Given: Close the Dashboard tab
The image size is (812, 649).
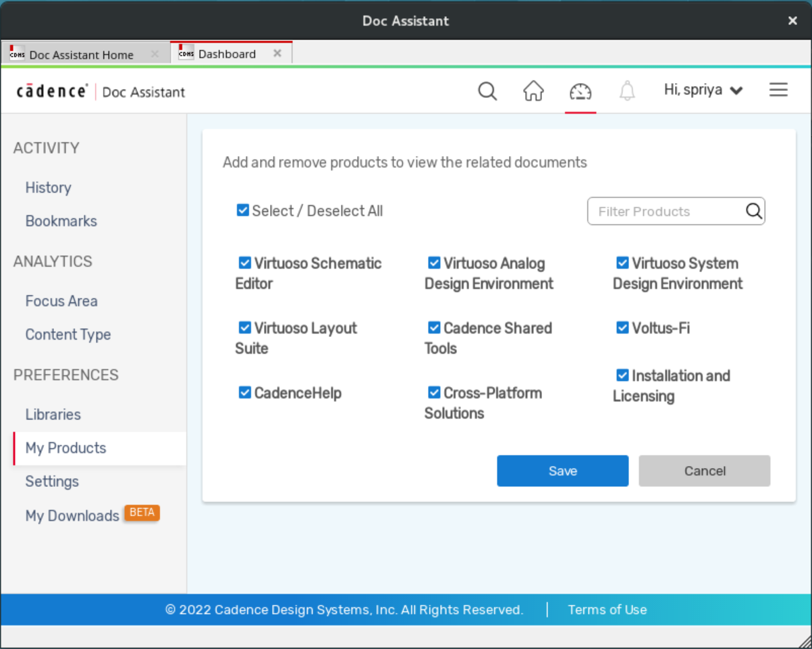Looking at the screenshot, I should [x=277, y=53].
